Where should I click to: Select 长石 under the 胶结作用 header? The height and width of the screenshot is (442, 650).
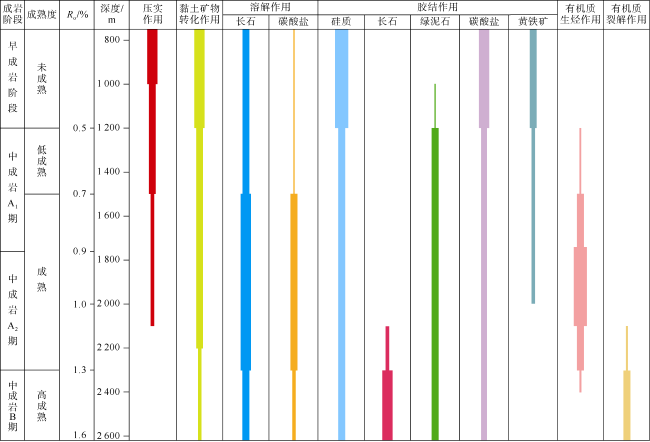(x=387, y=22)
